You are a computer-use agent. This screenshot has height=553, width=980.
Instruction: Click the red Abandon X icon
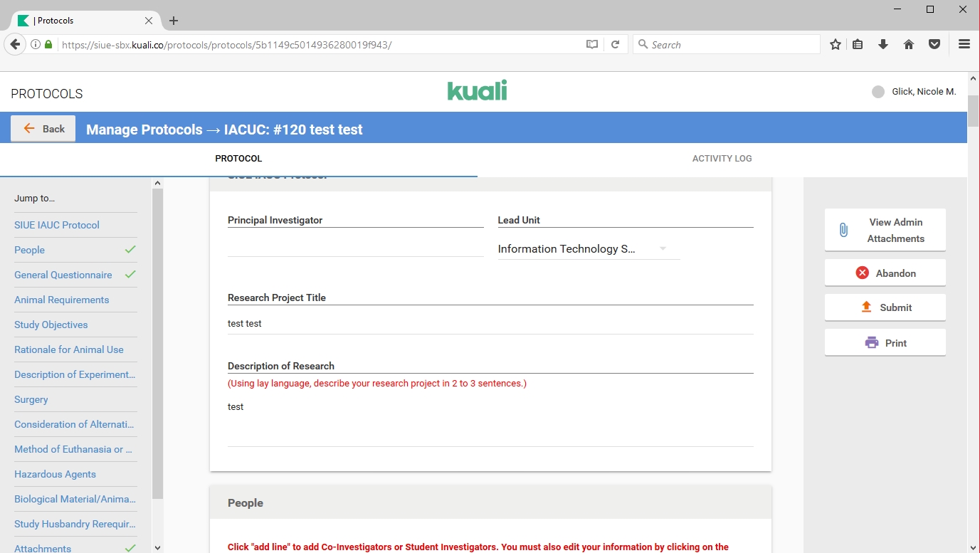[862, 273]
